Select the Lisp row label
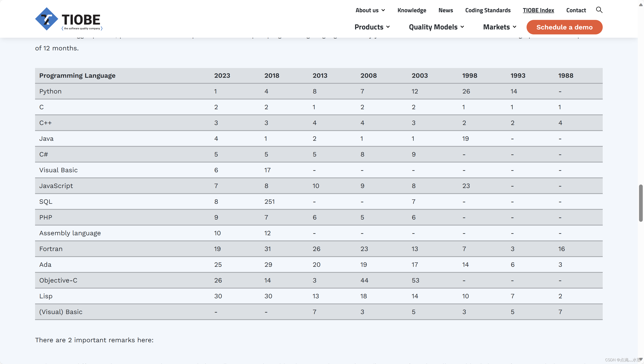 click(46, 296)
